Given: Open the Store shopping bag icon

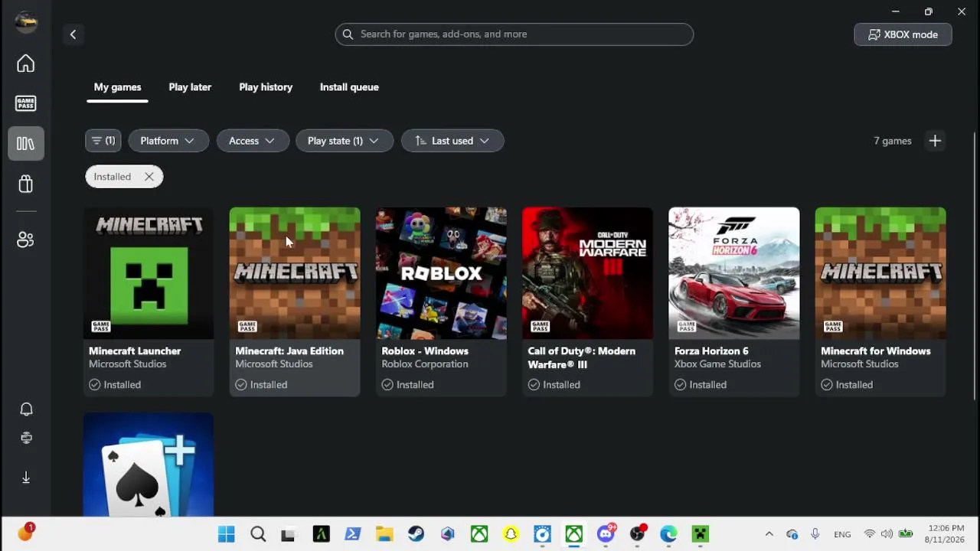Looking at the screenshot, I should pyautogui.click(x=26, y=184).
